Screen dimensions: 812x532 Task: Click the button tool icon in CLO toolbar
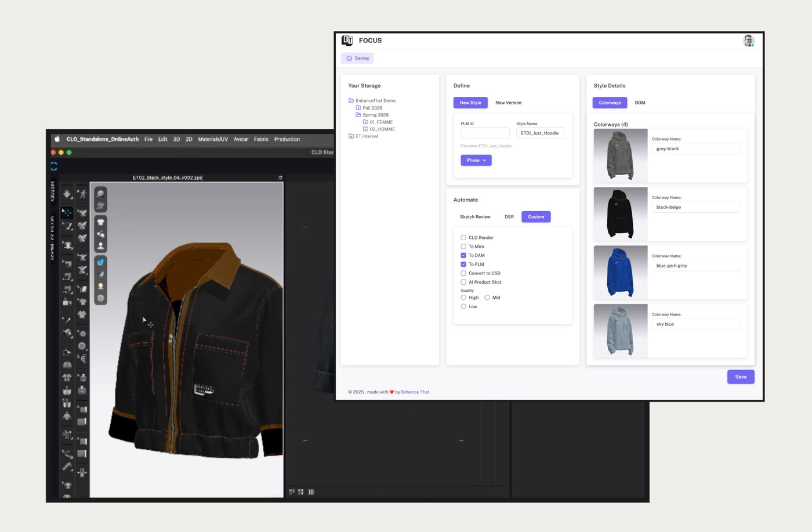pyautogui.click(x=82, y=334)
